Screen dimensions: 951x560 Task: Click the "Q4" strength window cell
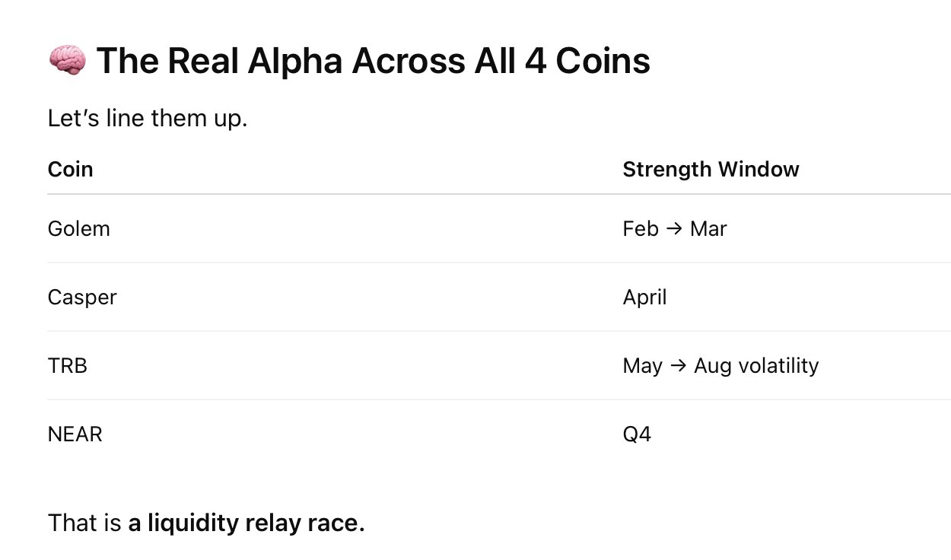click(x=637, y=434)
